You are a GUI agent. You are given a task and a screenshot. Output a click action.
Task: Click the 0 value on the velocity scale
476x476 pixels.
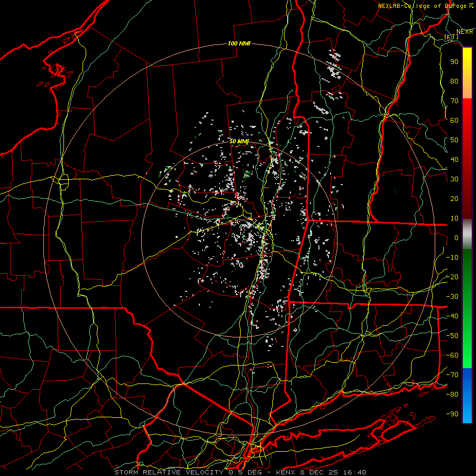coord(456,237)
